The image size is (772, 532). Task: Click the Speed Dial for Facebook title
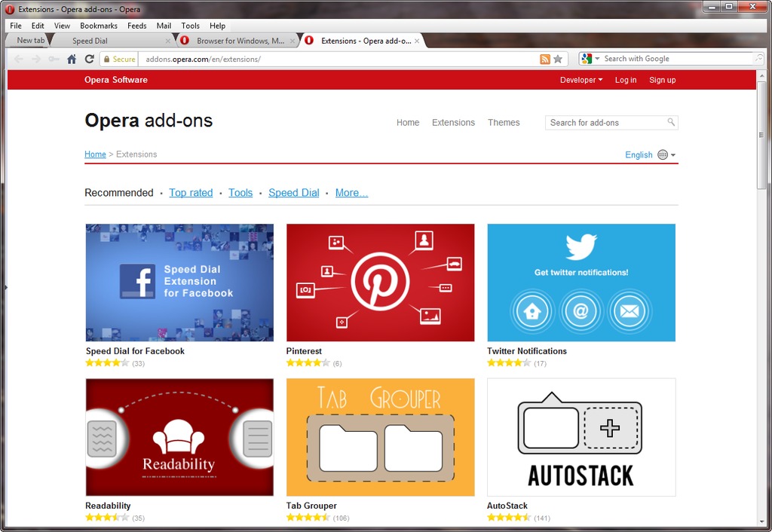pos(135,351)
